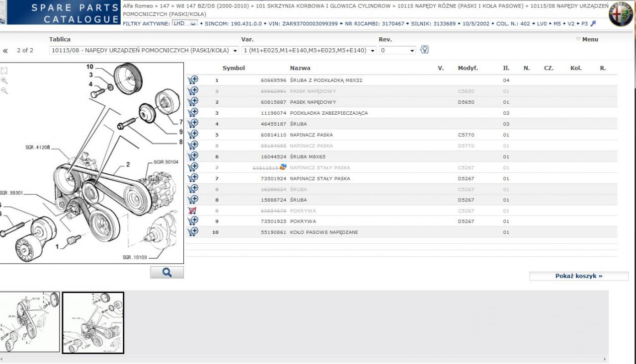636x364 pixels.
Task: Zoom out of the parts diagram
Action: [x=4, y=90]
